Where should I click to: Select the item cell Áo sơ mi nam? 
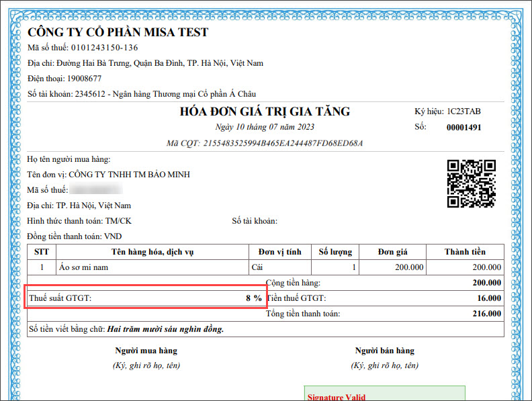[83, 267]
